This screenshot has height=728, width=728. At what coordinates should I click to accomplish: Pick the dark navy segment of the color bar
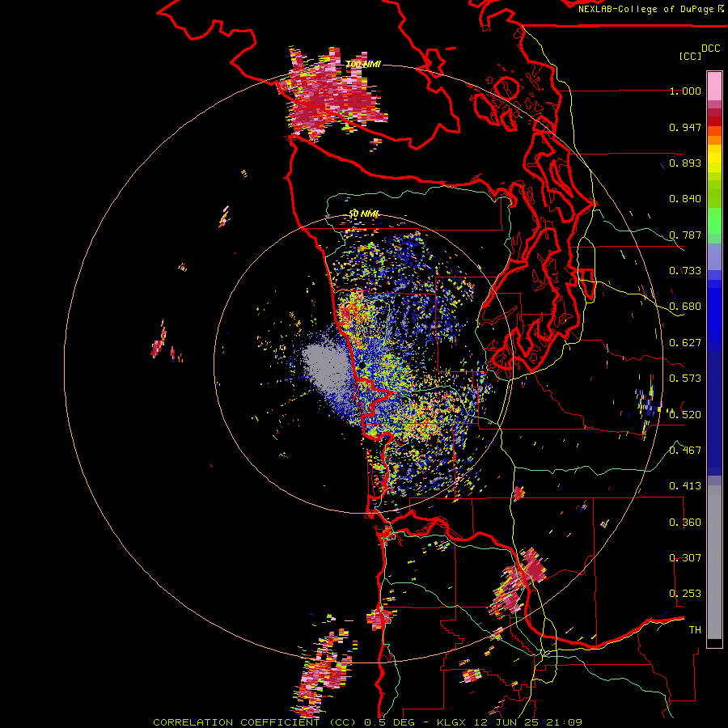pos(714,408)
